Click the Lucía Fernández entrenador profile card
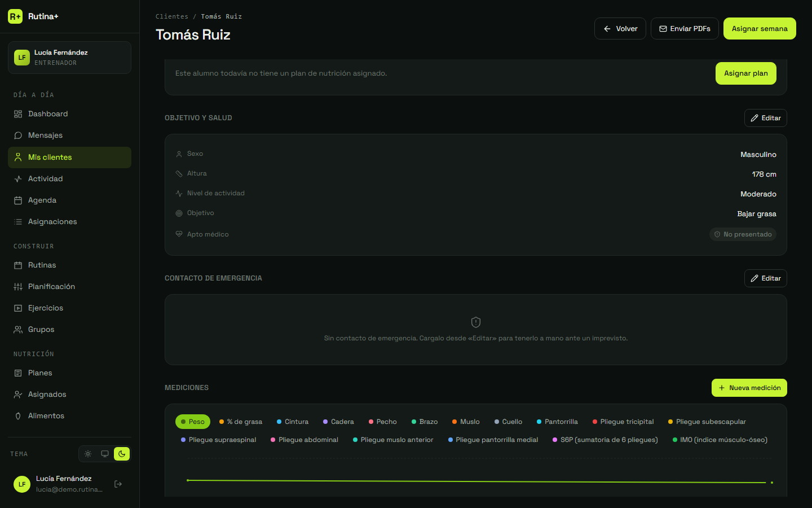The height and width of the screenshot is (508, 812). point(69,58)
